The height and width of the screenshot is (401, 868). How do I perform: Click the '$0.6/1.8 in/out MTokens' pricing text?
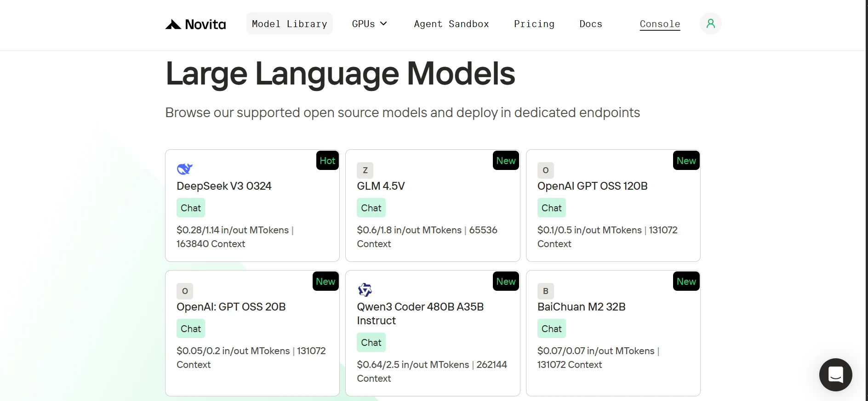pyautogui.click(x=409, y=230)
